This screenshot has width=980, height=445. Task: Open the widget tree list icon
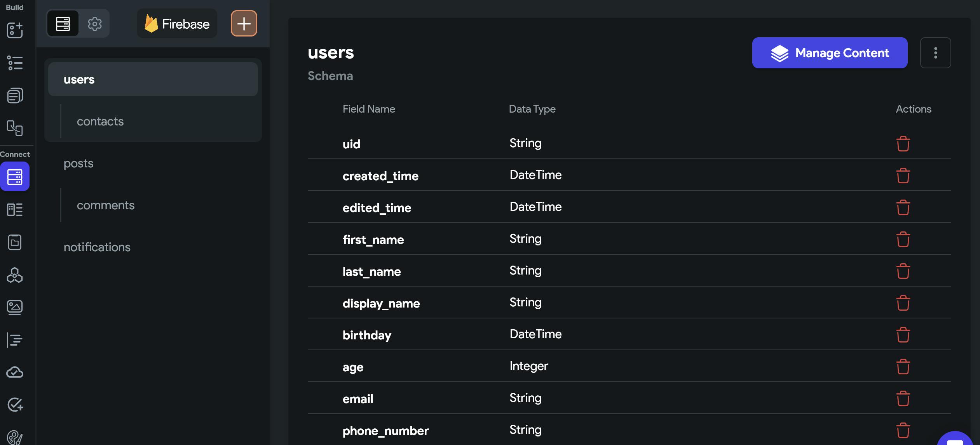[x=15, y=63]
